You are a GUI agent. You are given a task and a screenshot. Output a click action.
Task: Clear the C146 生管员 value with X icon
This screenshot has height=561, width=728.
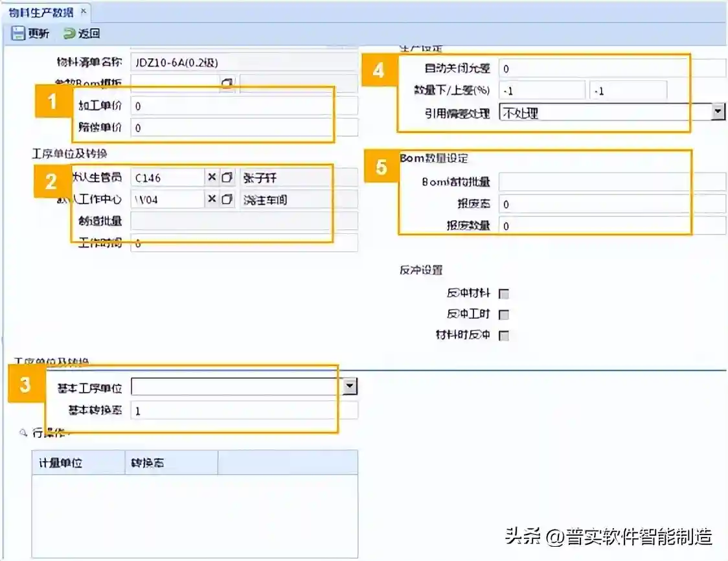tap(212, 177)
